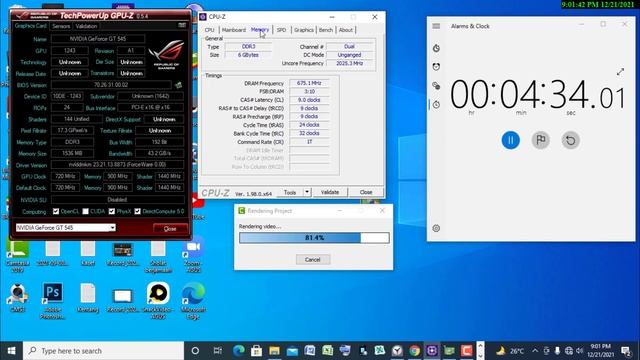
Task: Open Cortana from the taskbar
Action: (195, 351)
